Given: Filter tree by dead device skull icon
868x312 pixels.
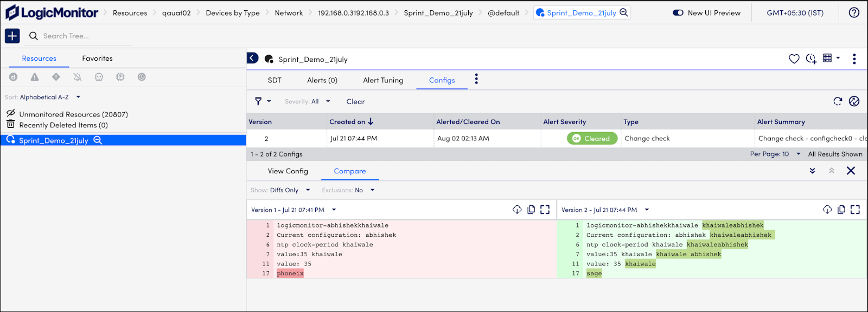Looking at the screenshot, I should pyautogui.click(x=99, y=77).
